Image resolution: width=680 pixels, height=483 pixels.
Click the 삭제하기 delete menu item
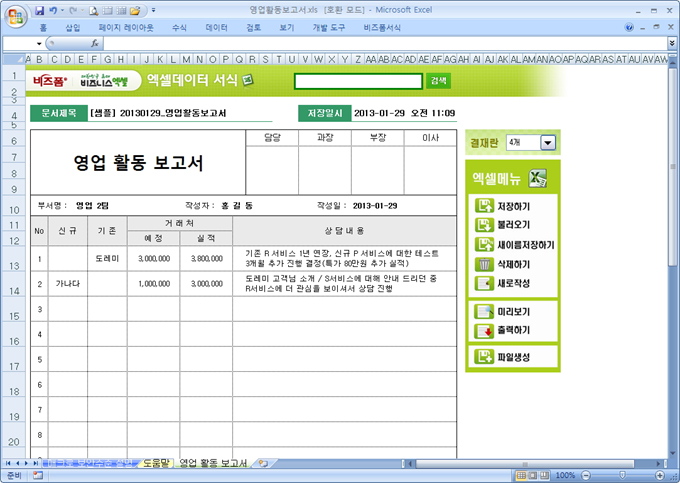[503, 264]
